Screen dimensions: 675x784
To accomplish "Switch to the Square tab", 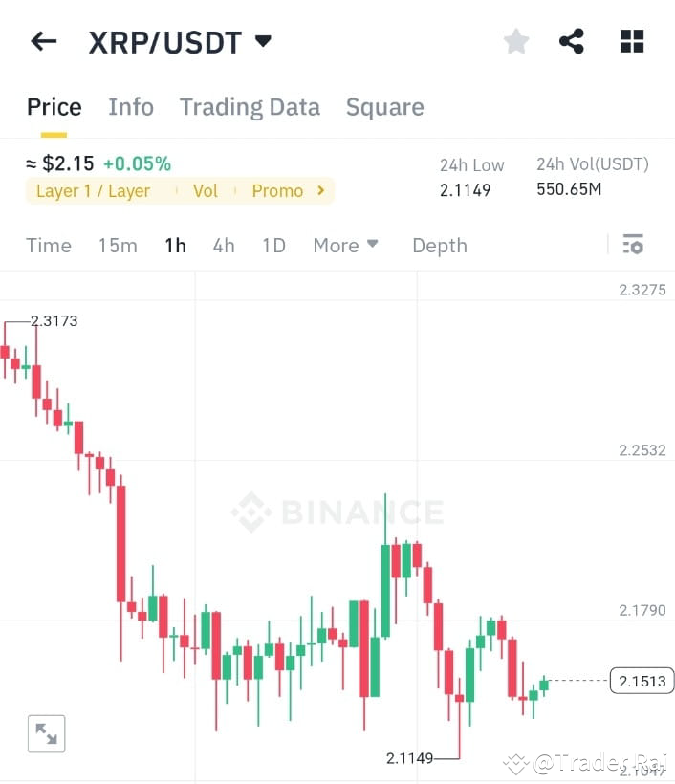I will tap(384, 106).
